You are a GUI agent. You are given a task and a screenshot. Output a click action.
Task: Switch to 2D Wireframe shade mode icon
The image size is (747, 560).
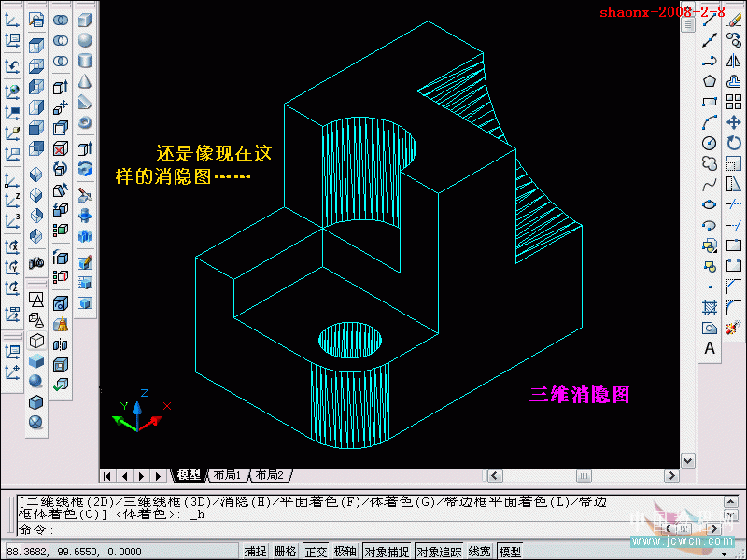point(36,300)
